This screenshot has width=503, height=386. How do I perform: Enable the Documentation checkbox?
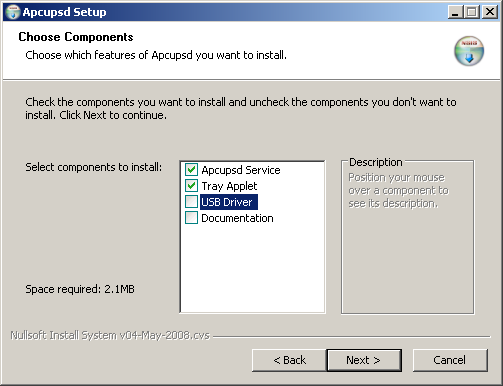point(191,218)
